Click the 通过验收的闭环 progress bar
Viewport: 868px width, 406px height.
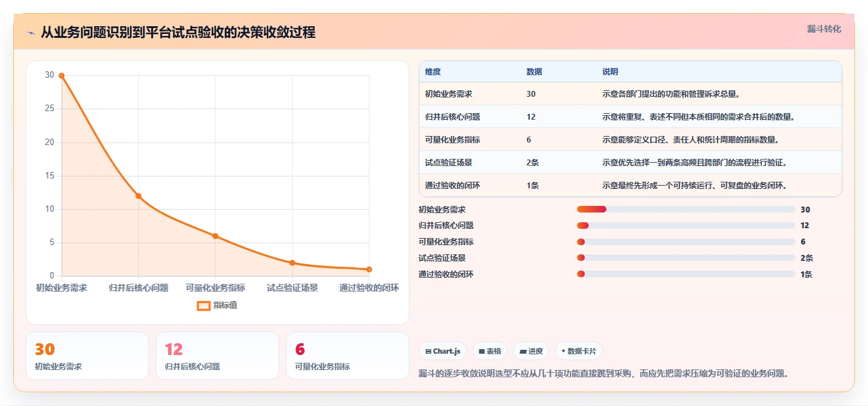coord(686,275)
